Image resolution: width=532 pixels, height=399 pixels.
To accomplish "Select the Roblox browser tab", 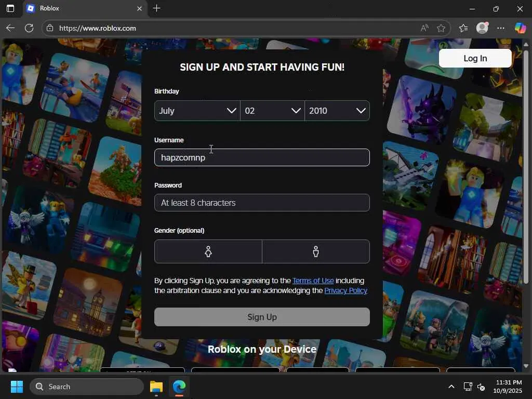I will click(85, 8).
